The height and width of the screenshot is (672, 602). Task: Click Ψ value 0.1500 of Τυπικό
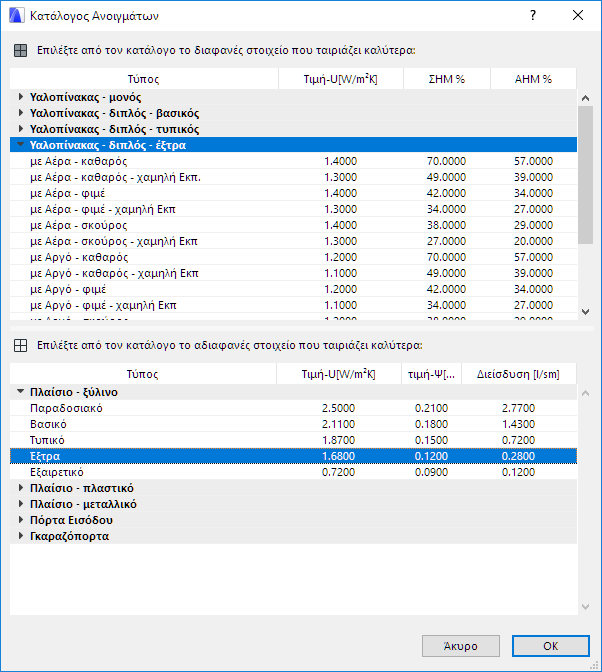[431, 440]
